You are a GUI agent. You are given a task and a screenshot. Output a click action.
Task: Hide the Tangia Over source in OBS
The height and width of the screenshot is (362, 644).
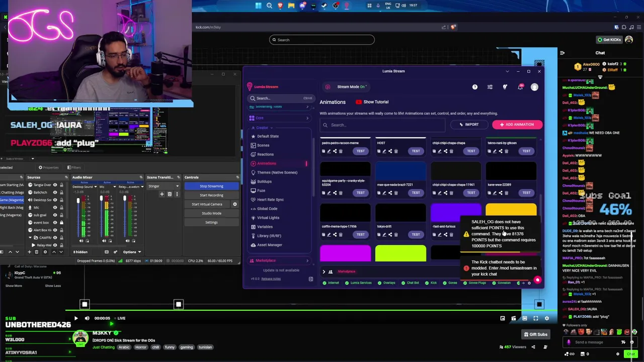[55, 185]
